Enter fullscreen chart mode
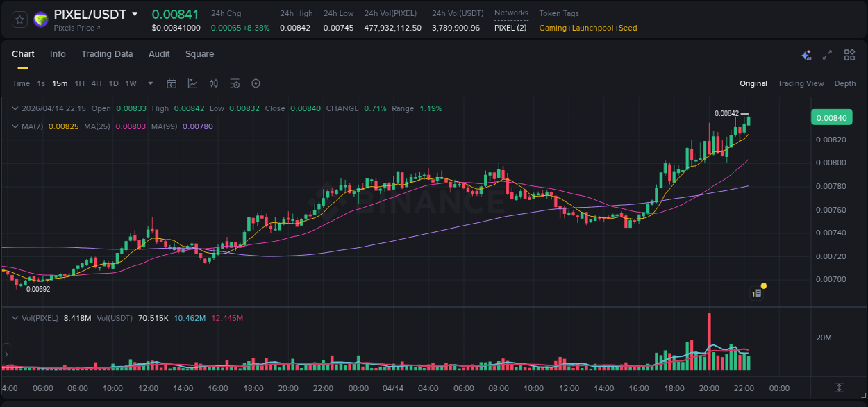 tap(826, 54)
